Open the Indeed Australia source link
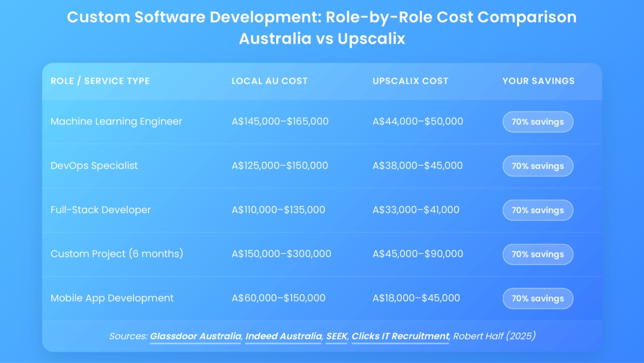 (x=283, y=336)
